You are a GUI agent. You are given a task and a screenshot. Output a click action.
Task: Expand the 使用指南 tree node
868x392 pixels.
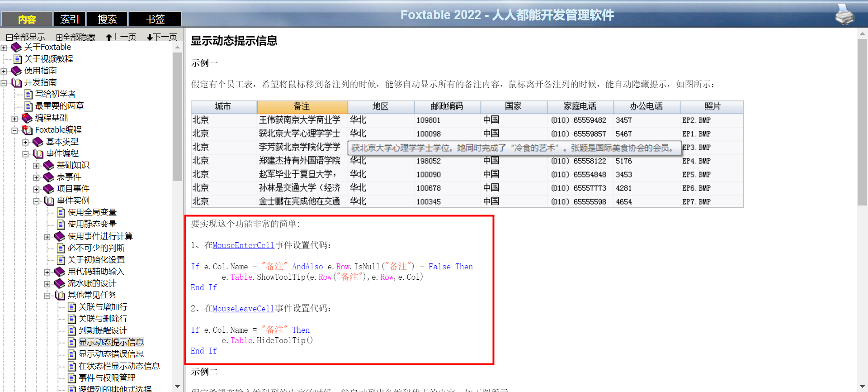[4, 71]
